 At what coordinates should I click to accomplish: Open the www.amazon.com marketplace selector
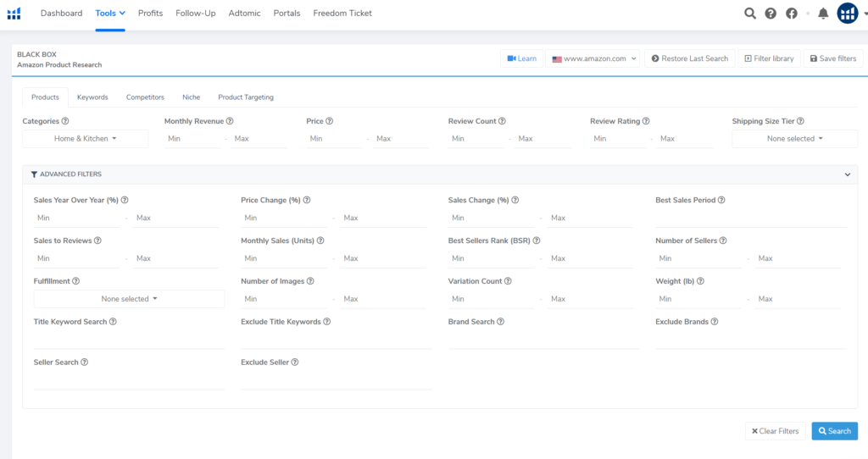(x=592, y=58)
